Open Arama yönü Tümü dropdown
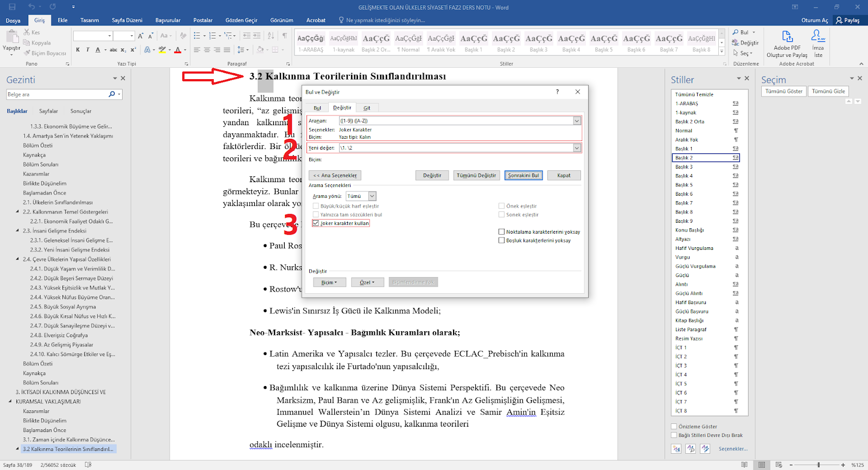This screenshot has height=470, width=868. pos(372,196)
